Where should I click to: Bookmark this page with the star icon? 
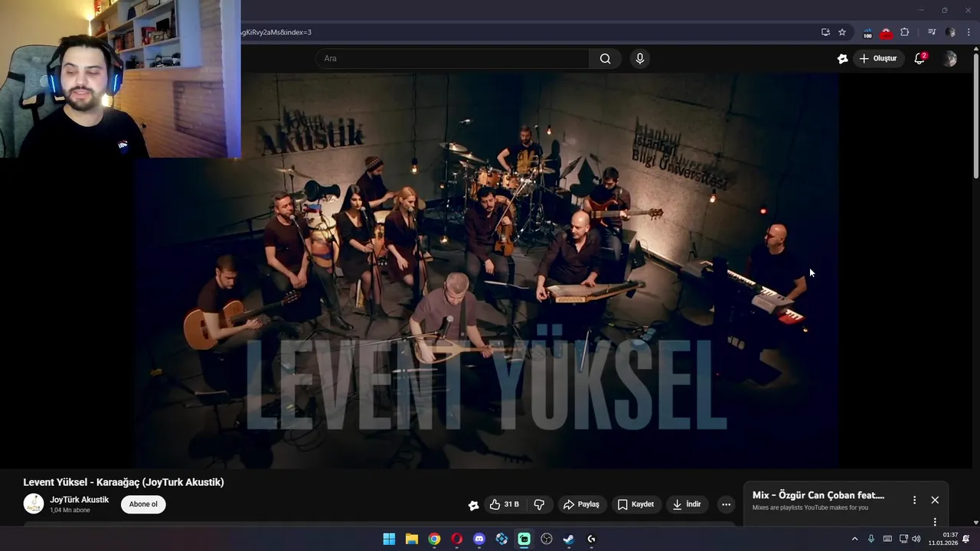pyautogui.click(x=842, y=32)
